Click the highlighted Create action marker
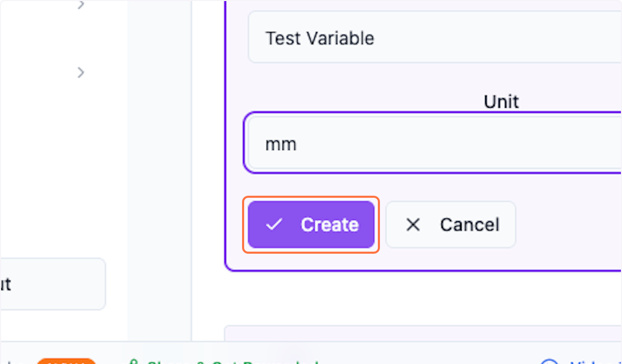This screenshot has height=364, width=622. (311, 224)
